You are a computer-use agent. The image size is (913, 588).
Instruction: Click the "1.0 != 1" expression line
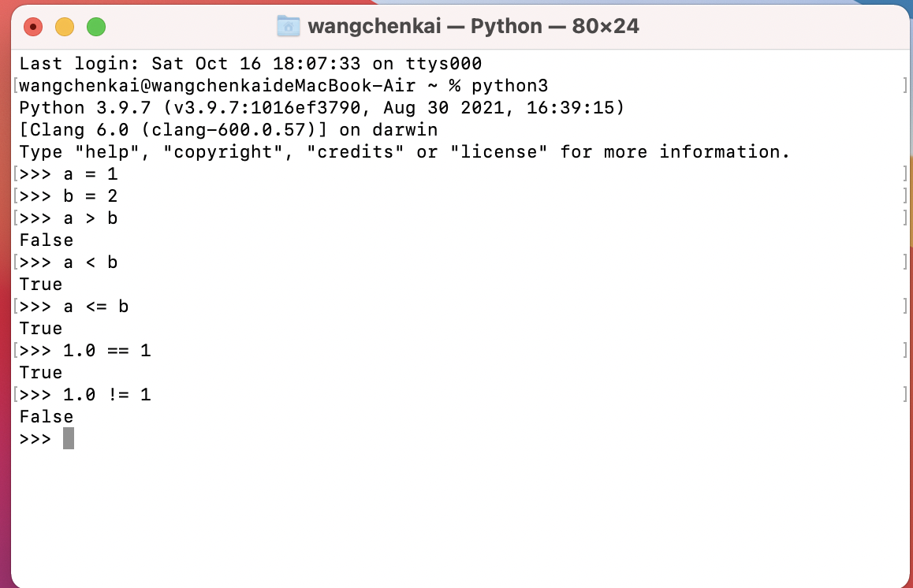point(106,394)
